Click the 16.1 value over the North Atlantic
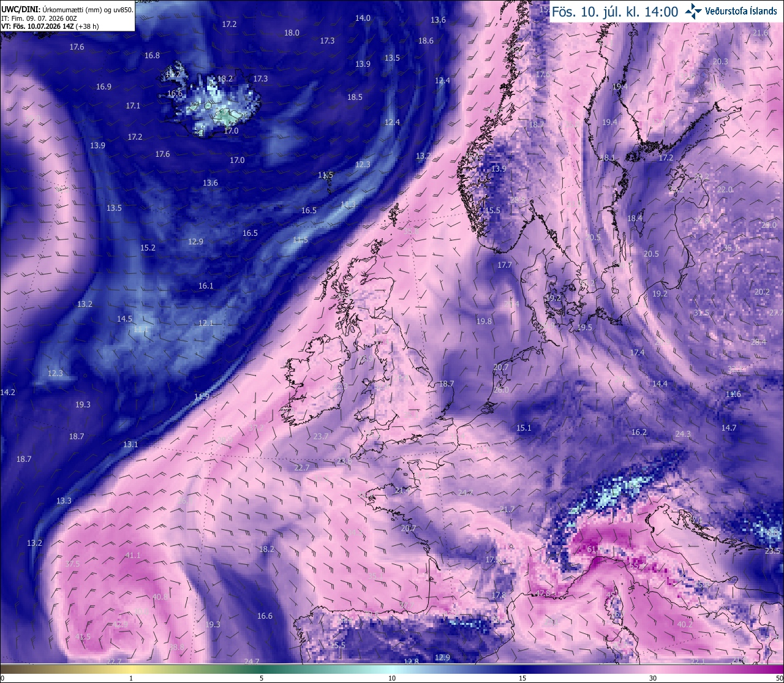The height and width of the screenshot is (683, 784). pyautogui.click(x=206, y=286)
